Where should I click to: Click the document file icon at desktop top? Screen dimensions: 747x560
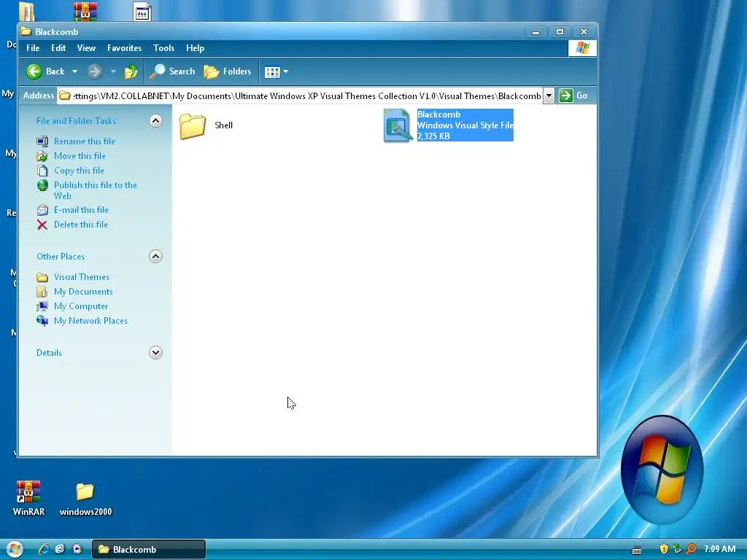coord(142,12)
